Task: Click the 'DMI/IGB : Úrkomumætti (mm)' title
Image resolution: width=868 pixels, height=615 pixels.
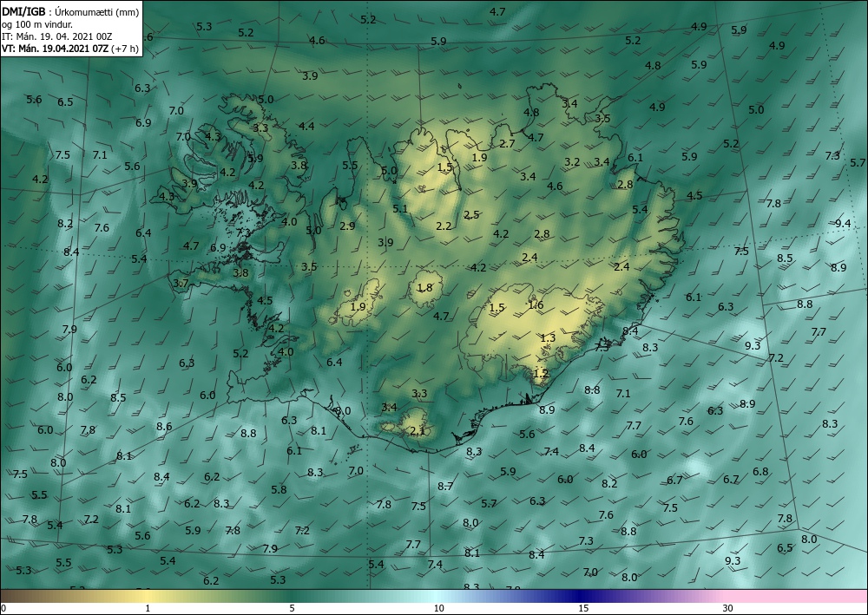Action: coord(70,11)
